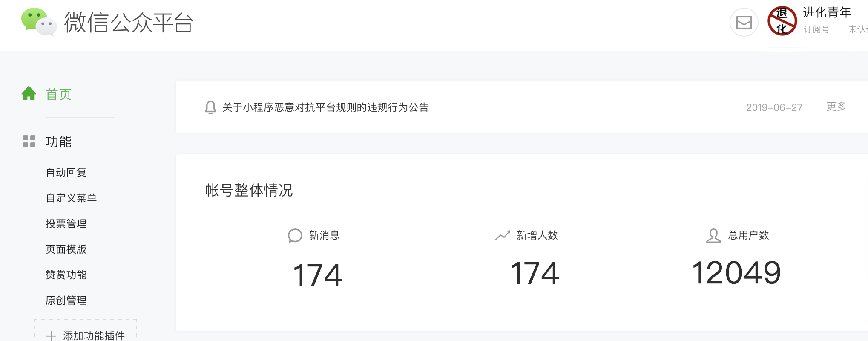Click the 新消息 speech bubble icon
868x341 pixels.
tap(295, 235)
